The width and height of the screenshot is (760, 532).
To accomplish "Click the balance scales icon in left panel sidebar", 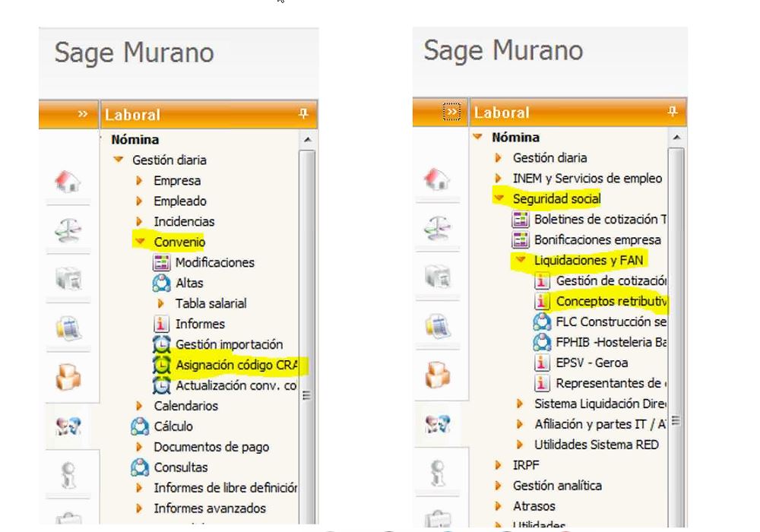I will [x=68, y=230].
